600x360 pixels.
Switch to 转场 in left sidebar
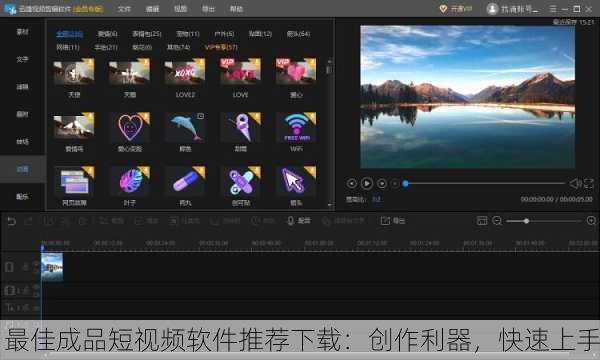23,142
